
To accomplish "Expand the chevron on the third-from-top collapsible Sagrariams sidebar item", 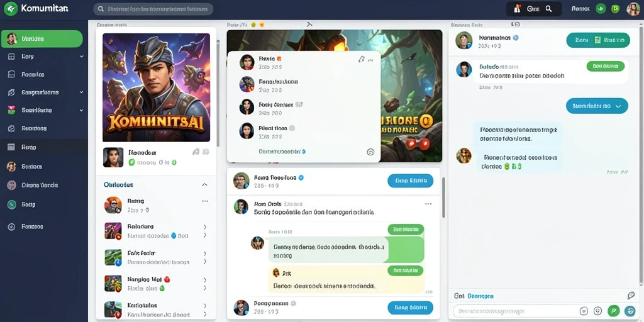I will [x=81, y=92].
